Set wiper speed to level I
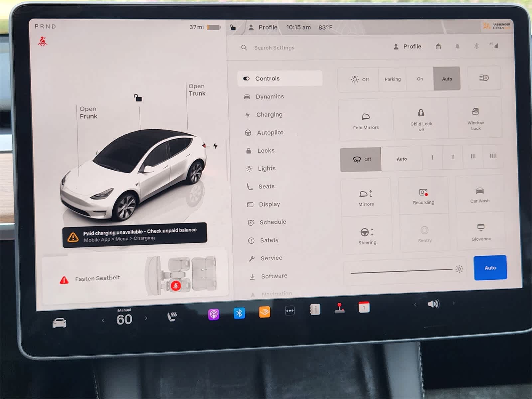 point(432,158)
